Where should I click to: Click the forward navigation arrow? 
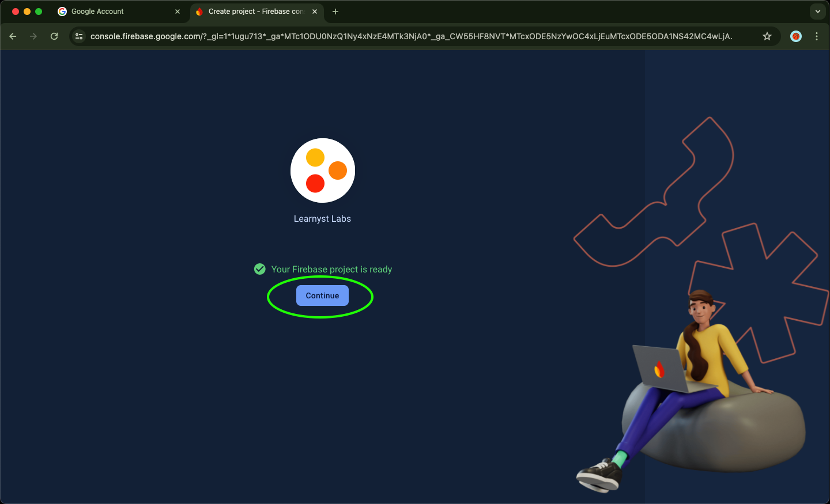pos(33,36)
